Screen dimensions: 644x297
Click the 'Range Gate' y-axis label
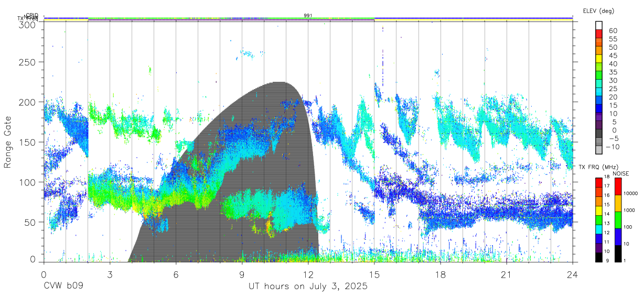click(8, 142)
